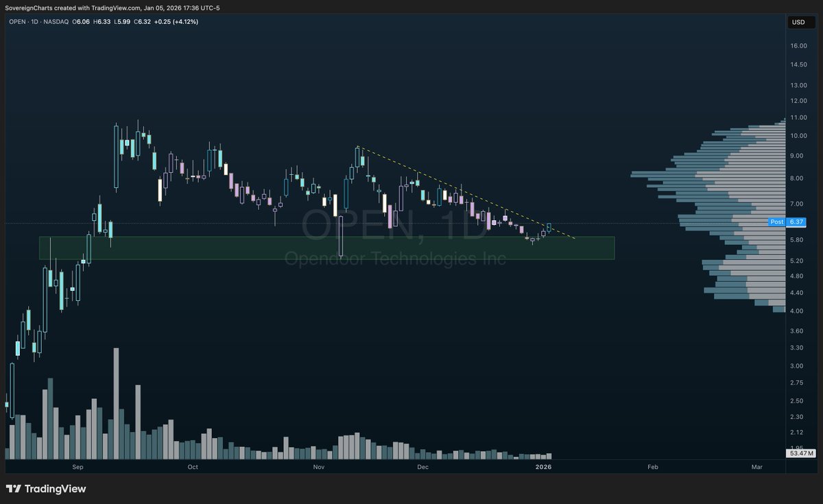Image resolution: width=823 pixels, height=504 pixels.
Task: Click the 11.00 price scale label
Action: pyautogui.click(x=798, y=118)
